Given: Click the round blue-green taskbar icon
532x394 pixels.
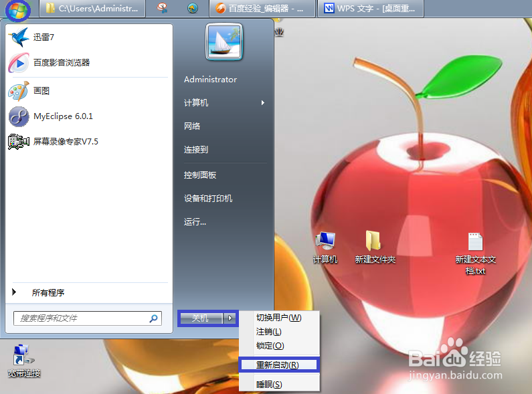Looking at the screenshot, I should (192, 8).
